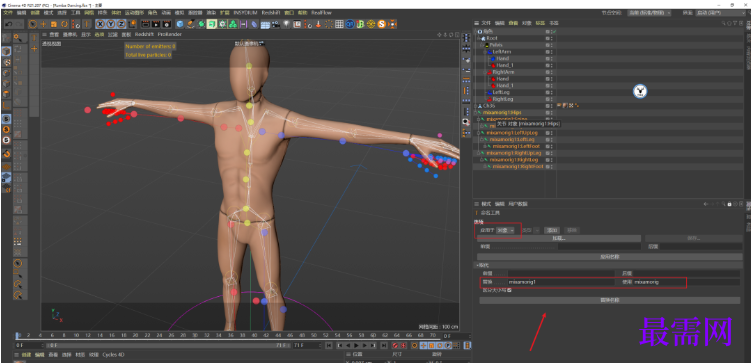
Task: Collapse the 角色 tree node
Action: coord(476,31)
